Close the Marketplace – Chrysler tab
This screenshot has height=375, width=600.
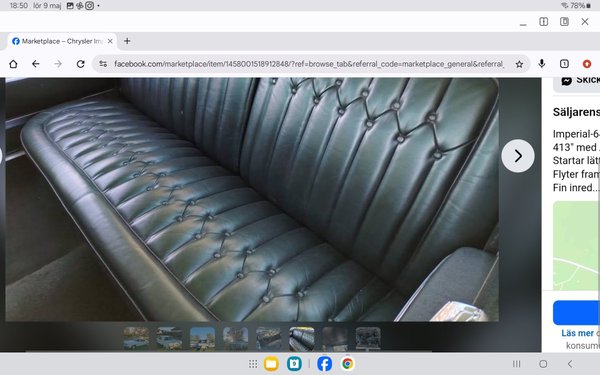110,41
